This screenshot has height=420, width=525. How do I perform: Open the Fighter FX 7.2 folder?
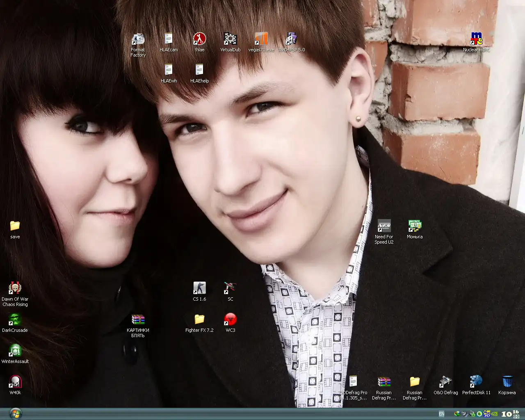click(199, 320)
